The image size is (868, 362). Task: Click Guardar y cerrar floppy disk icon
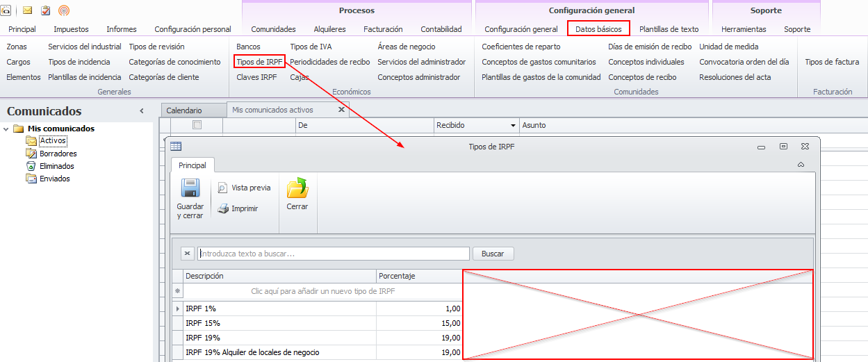pyautogui.click(x=190, y=188)
